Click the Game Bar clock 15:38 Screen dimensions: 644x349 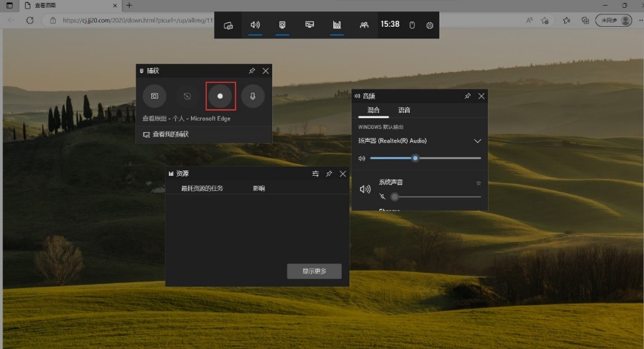[x=390, y=25]
